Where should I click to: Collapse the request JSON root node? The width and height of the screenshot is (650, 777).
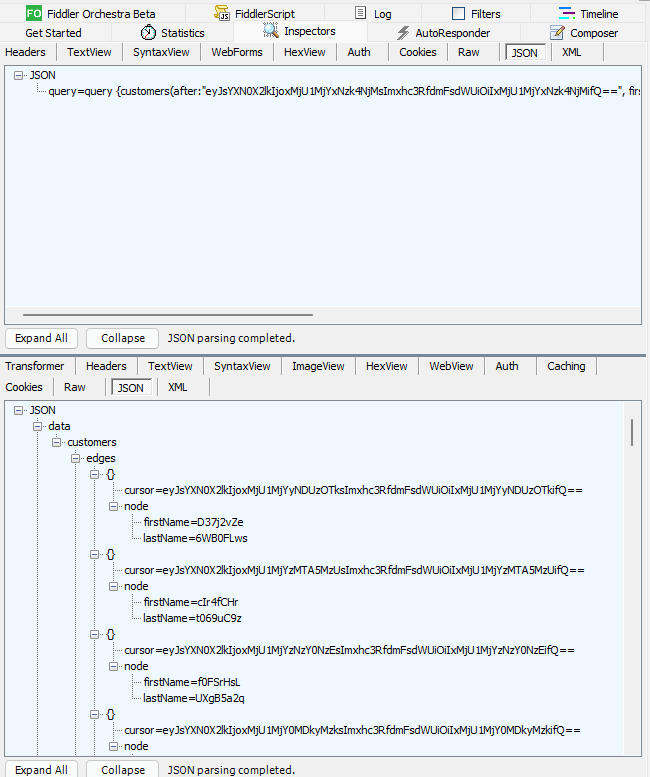click(x=18, y=75)
